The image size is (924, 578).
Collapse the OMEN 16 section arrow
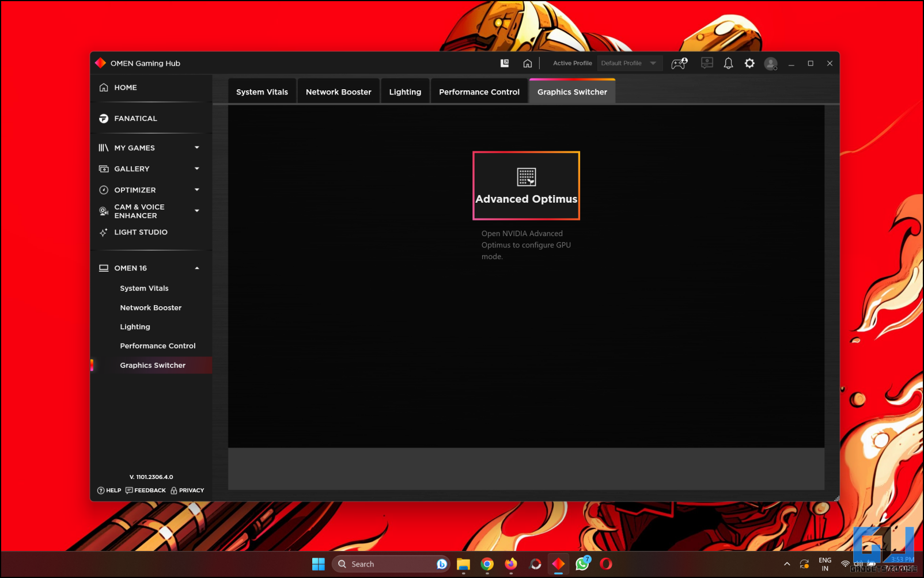pyautogui.click(x=197, y=268)
